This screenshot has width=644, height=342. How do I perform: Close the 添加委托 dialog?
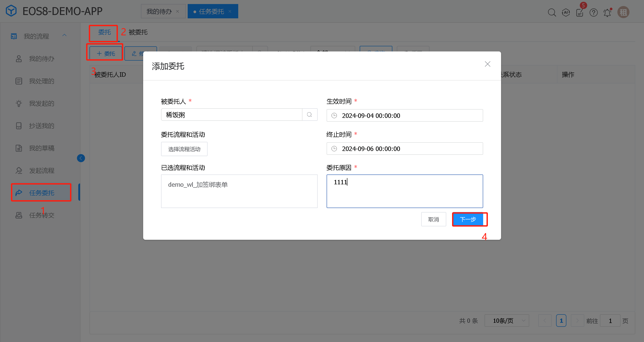coord(487,64)
